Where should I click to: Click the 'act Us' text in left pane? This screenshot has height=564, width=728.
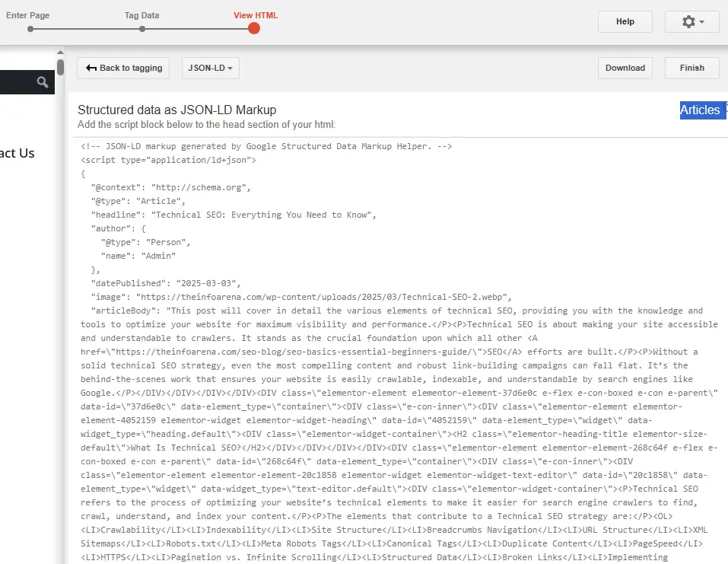click(x=17, y=153)
